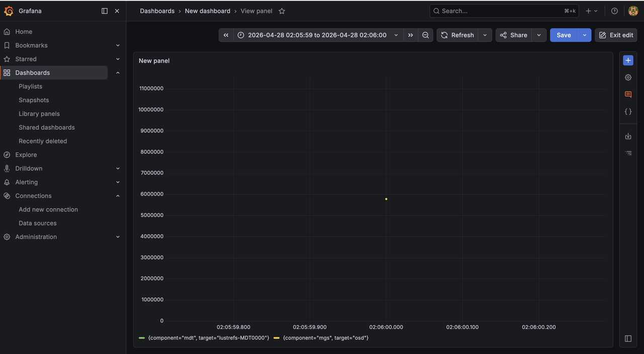Click the import download icon

[628, 136]
